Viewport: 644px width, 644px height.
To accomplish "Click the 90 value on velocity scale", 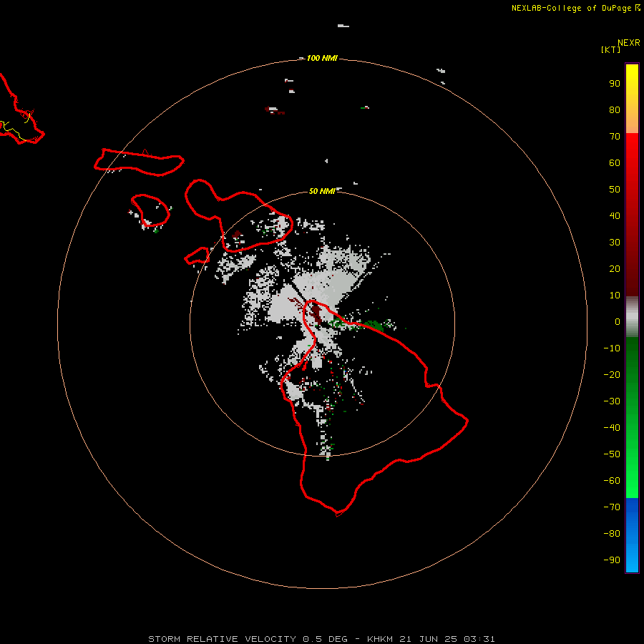I will pyautogui.click(x=615, y=84).
